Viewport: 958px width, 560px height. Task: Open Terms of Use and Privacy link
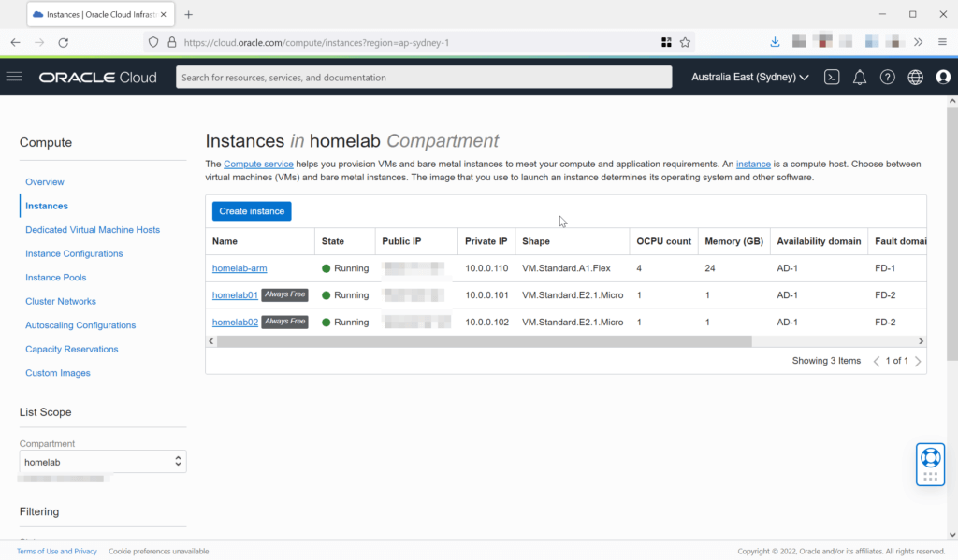pos(57,551)
